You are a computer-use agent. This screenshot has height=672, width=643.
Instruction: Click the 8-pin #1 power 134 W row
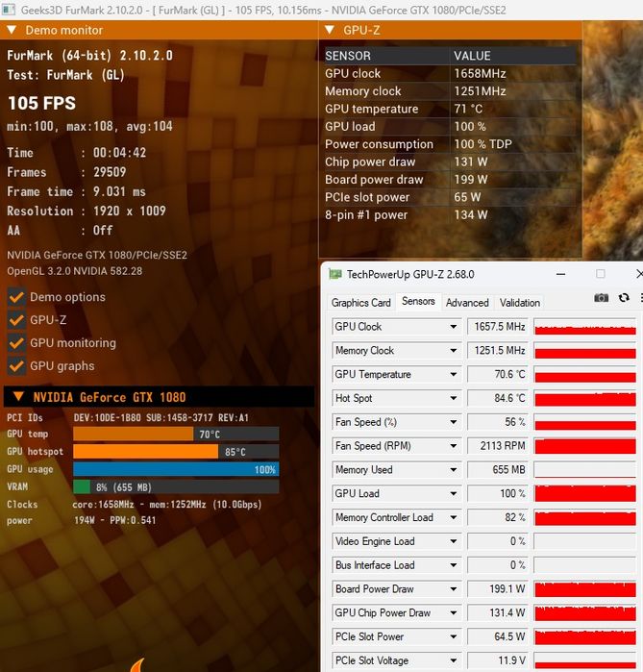pyautogui.click(x=450, y=215)
